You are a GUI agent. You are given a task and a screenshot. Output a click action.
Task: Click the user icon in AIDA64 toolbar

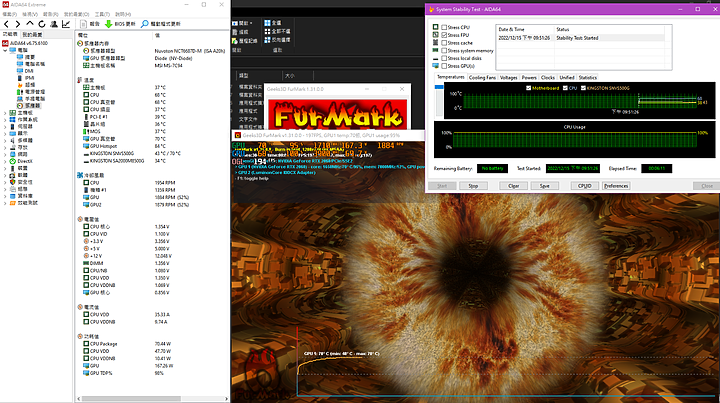(x=54, y=24)
